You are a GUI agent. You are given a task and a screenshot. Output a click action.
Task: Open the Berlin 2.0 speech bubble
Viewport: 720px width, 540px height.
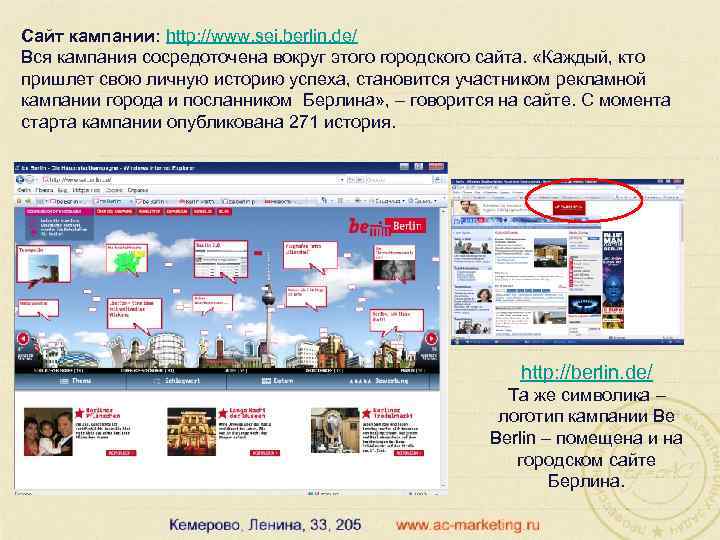point(221,259)
